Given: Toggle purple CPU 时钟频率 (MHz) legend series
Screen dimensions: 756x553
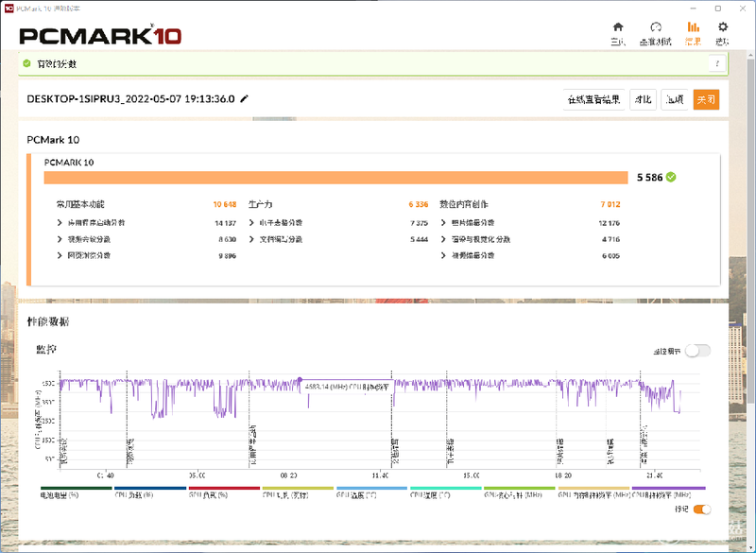Looking at the screenshot, I should pos(668,493).
